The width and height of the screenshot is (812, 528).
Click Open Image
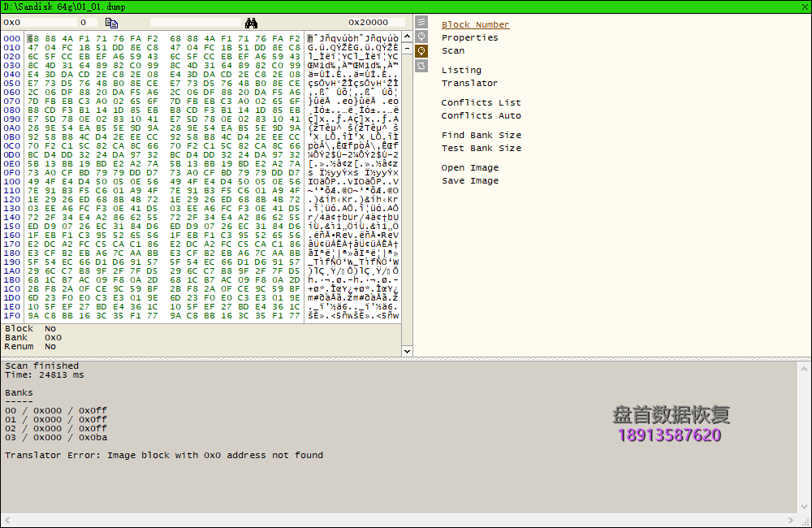469,167
